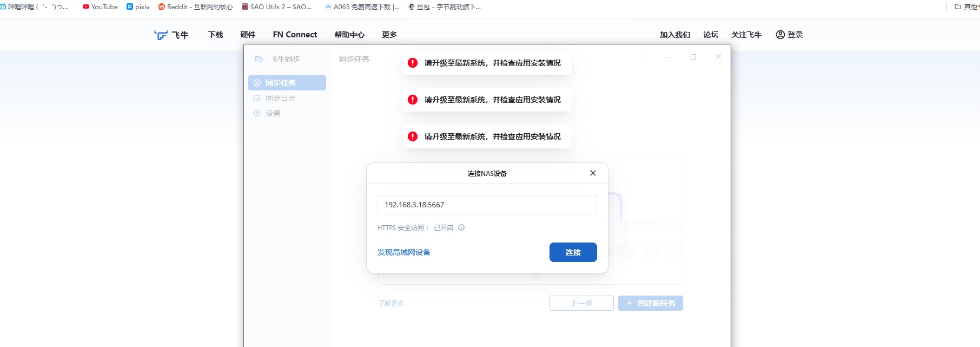Image resolution: width=980 pixels, height=347 pixels.
Task: Select 同步任务 in sidebar
Action: (287, 83)
